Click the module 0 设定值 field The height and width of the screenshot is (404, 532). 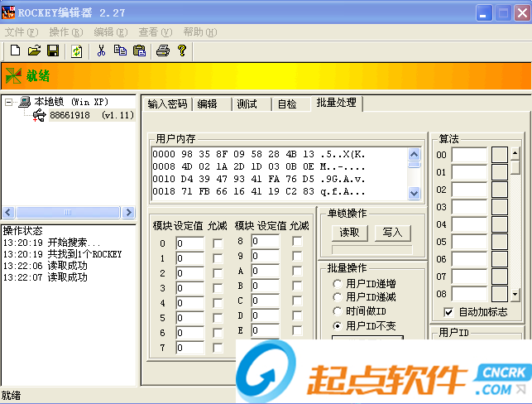coord(190,243)
